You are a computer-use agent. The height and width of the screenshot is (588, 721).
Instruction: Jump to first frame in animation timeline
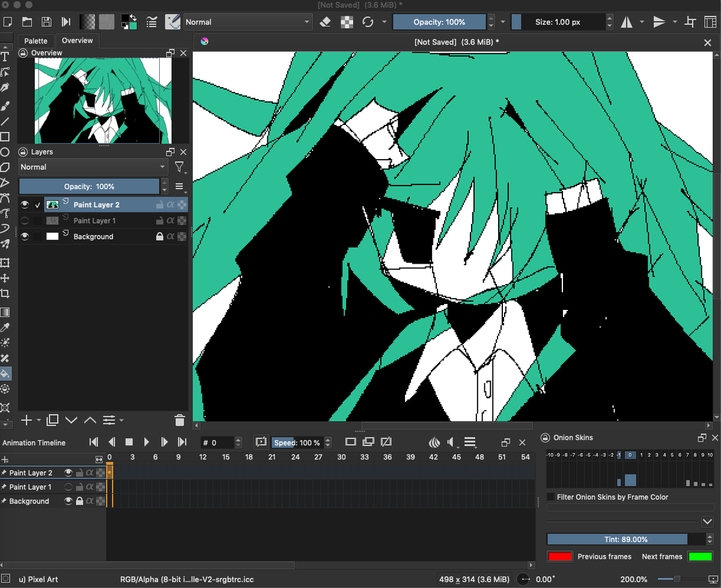click(x=93, y=442)
